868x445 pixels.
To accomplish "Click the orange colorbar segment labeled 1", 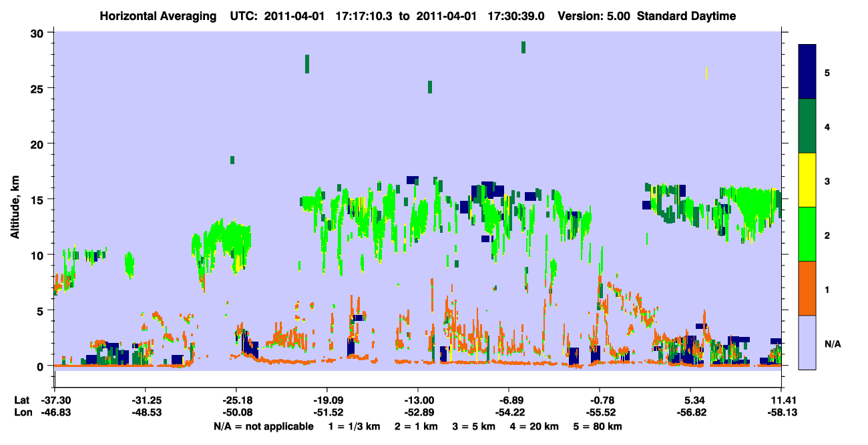I will 807,288.
